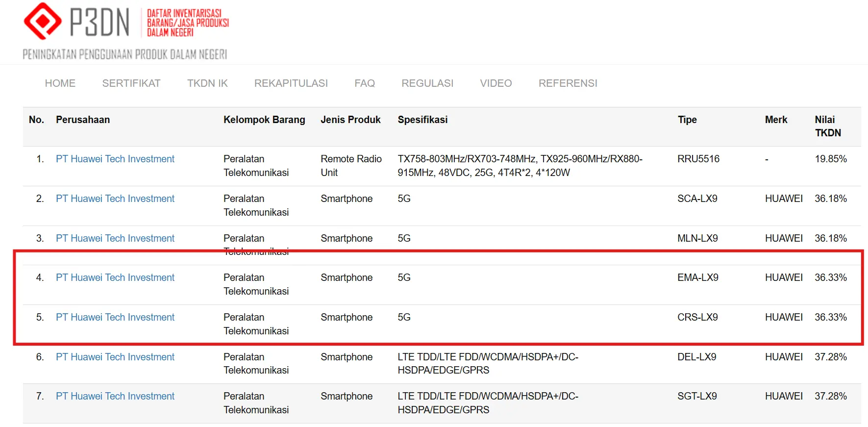Click the Perusahaan column header
The image size is (868, 427).
[x=83, y=120]
